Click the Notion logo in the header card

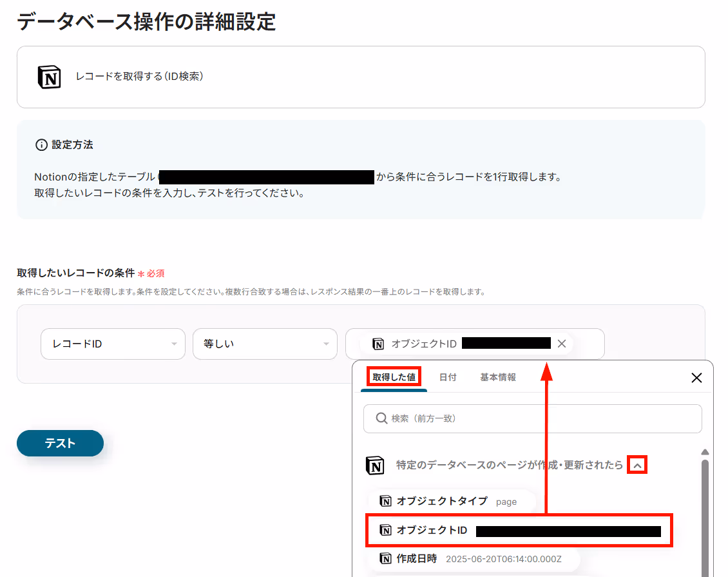tap(49, 77)
